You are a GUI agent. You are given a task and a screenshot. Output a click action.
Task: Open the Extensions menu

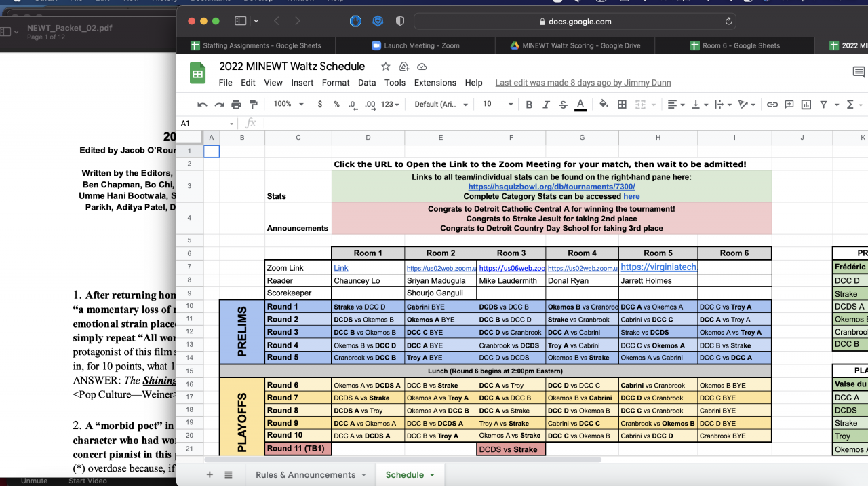435,83
